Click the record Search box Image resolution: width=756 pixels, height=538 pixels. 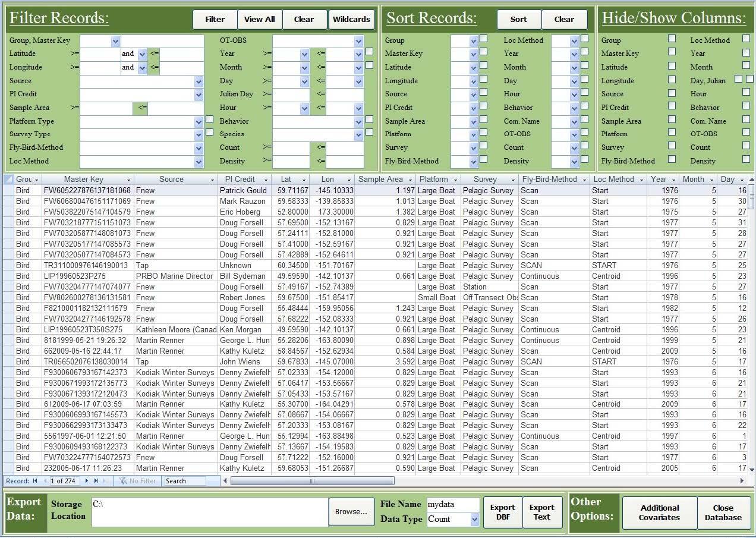(185, 481)
